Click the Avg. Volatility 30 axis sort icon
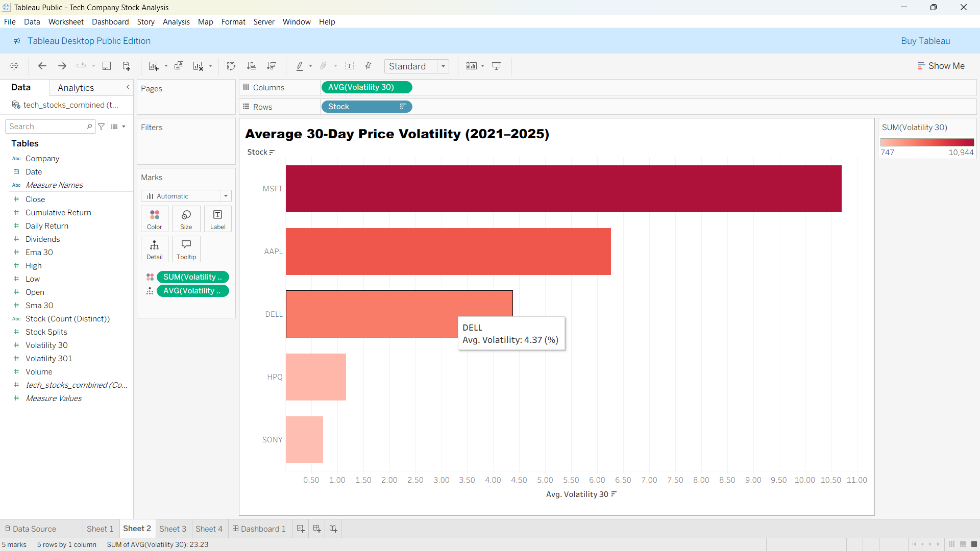The height and width of the screenshot is (551, 980). coord(614,494)
